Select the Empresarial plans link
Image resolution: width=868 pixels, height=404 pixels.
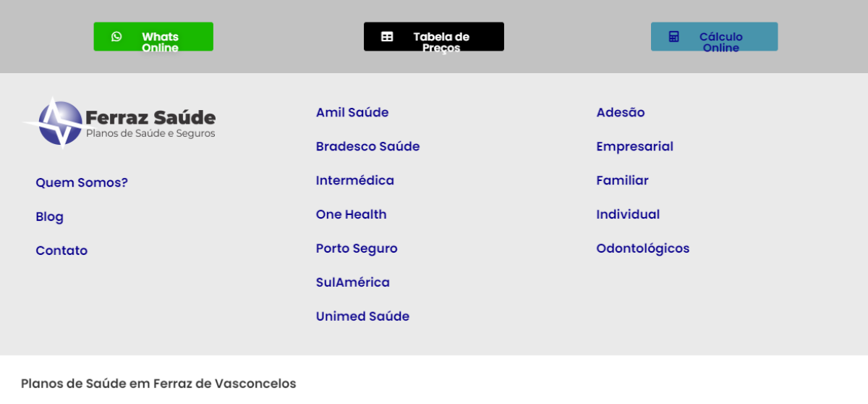[634, 146]
